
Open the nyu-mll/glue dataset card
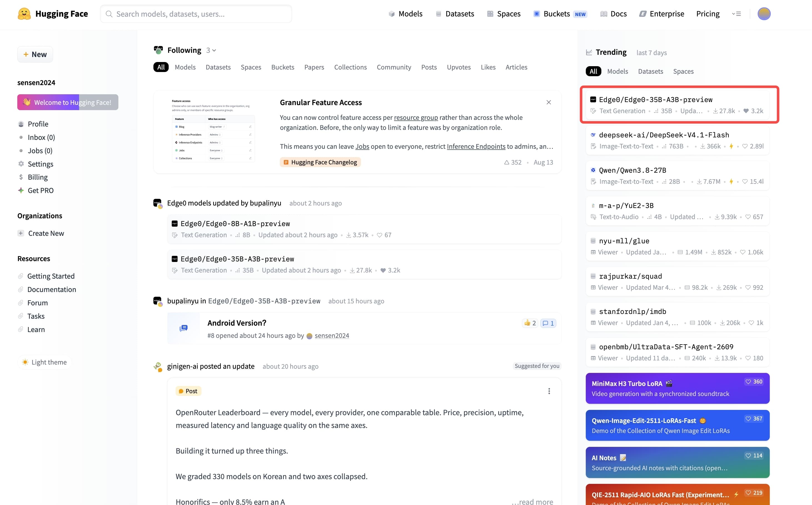(x=677, y=246)
